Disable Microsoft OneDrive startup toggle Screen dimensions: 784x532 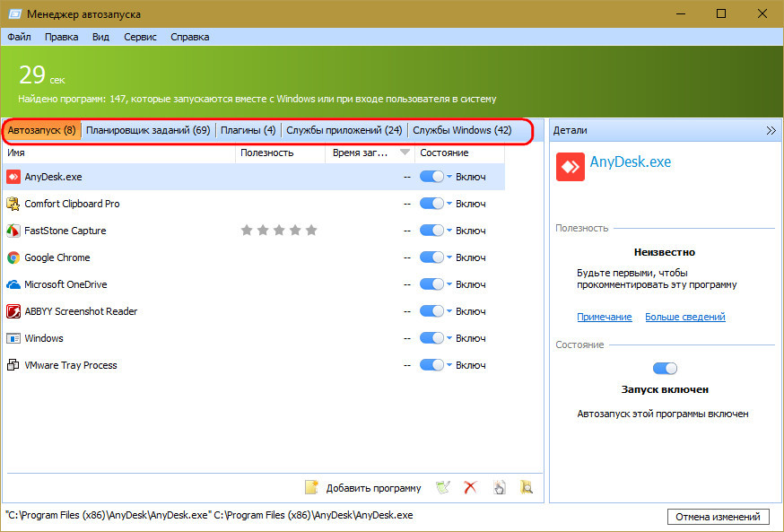pyautogui.click(x=431, y=284)
